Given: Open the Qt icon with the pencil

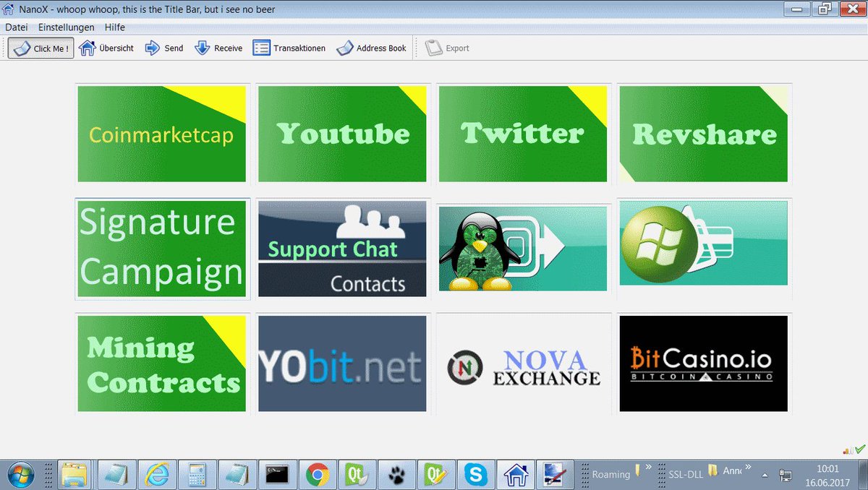Looking at the screenshot, I should click(x=436, y=475).
